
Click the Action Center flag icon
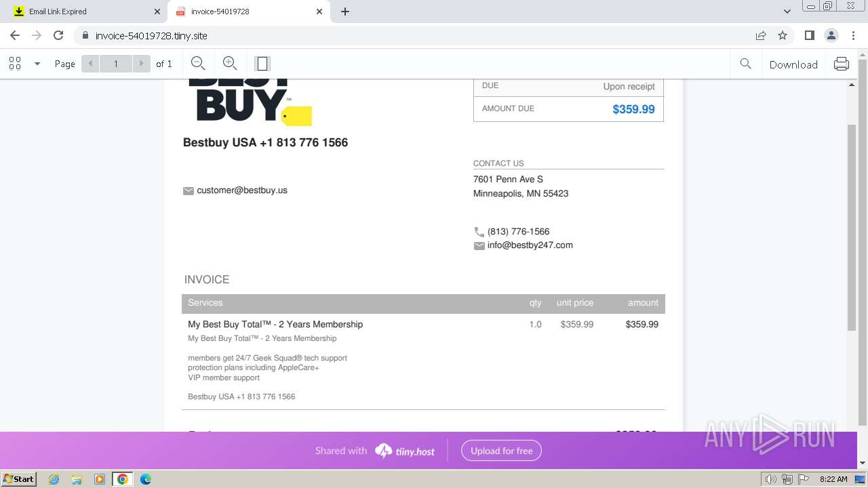point(803,479)
